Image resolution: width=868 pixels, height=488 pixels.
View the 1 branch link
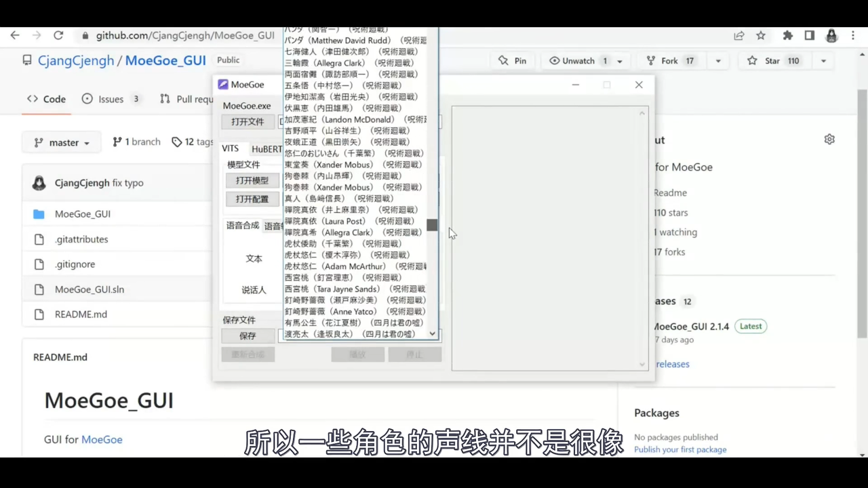(x=136, y=142)
